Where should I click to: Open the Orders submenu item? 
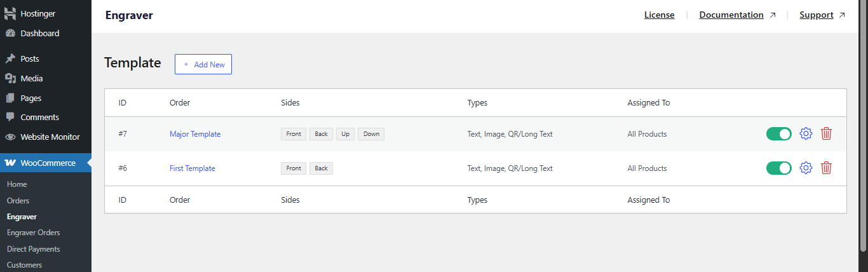18,200
